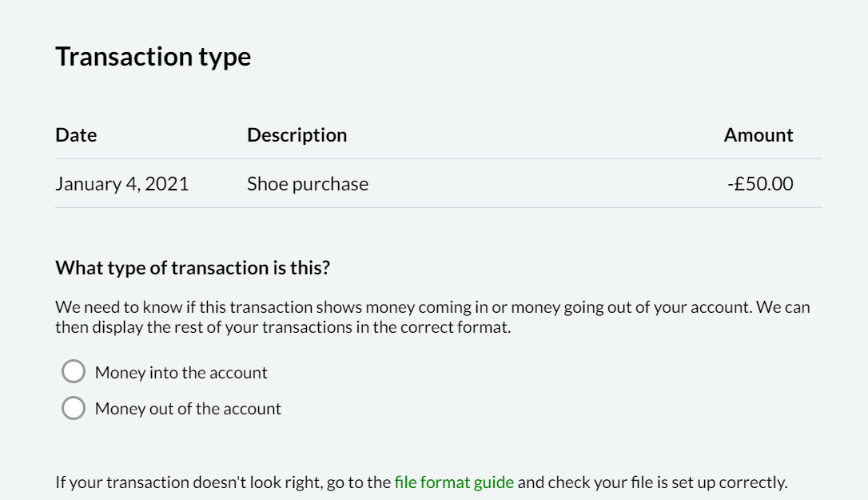868x500 pixels.
Task: Open the file format guide link
Action: 454,482
